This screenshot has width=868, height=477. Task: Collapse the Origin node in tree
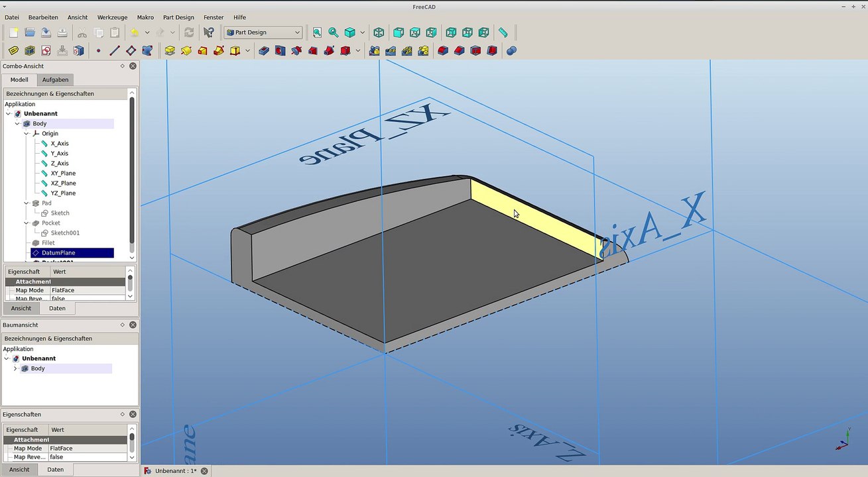(x=27, y=134)
